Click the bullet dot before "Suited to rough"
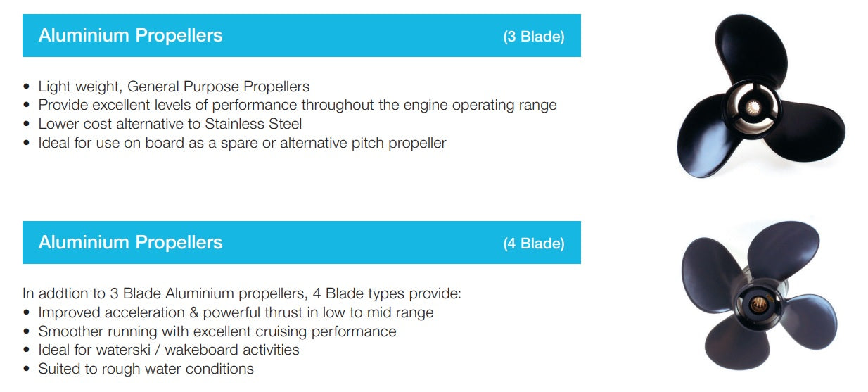The image size is (868, 392). (x=27, y=369)
